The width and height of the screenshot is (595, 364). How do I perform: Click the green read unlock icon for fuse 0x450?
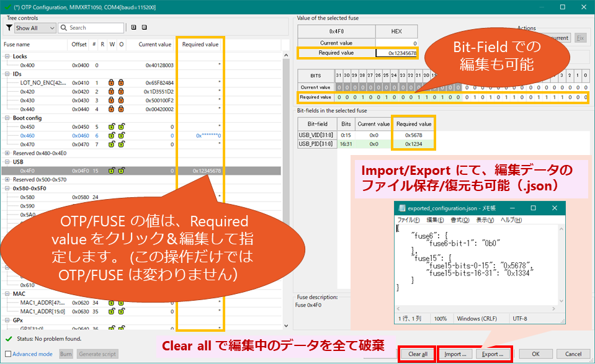coord(112,127)
